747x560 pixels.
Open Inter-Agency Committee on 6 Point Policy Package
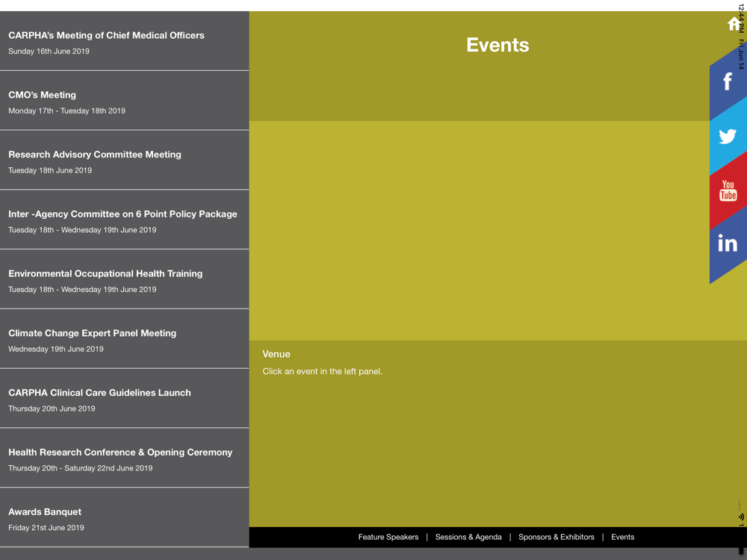coord(124,220)
